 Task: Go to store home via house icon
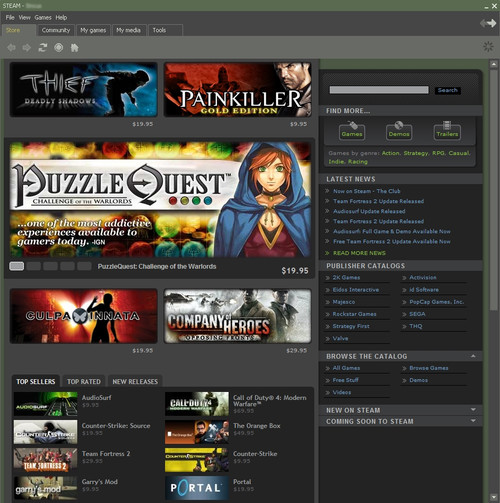point(74,48)
